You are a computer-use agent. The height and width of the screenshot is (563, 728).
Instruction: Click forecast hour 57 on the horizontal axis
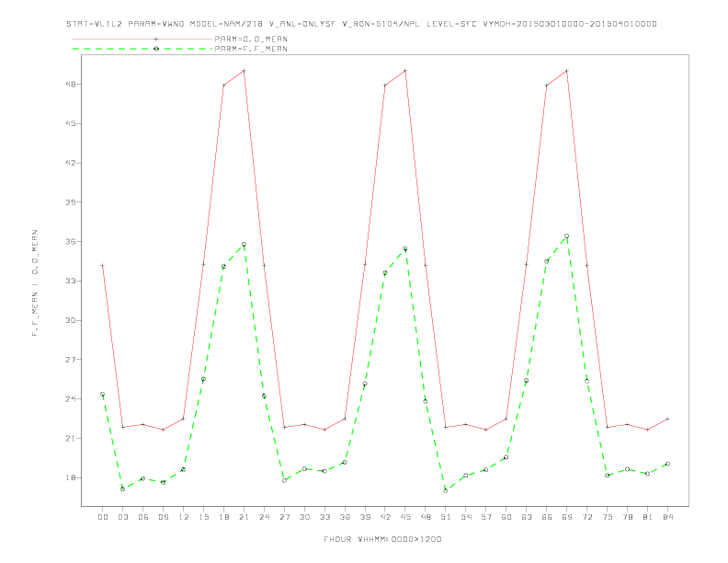click(486, 517)
